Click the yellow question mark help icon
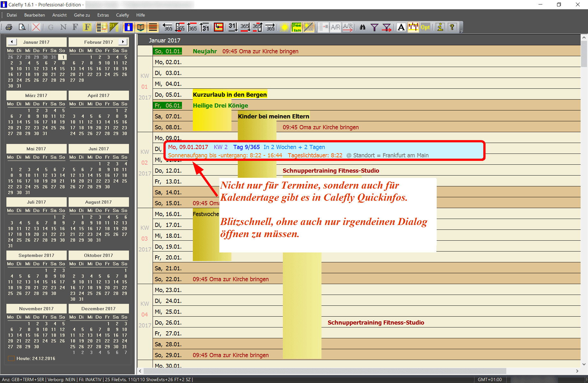Viewport: 588px width, 383px height. (x=452, y=27)
